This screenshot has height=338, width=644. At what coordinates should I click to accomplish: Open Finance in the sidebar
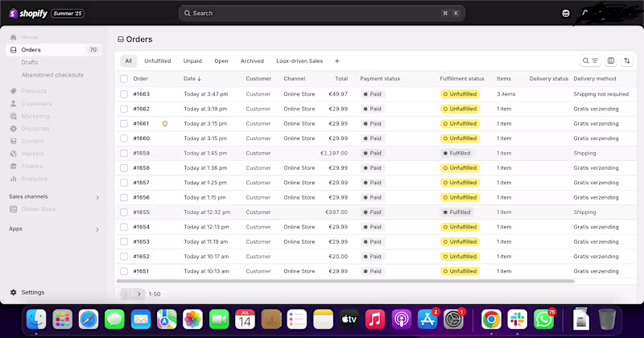coord(32,167)
